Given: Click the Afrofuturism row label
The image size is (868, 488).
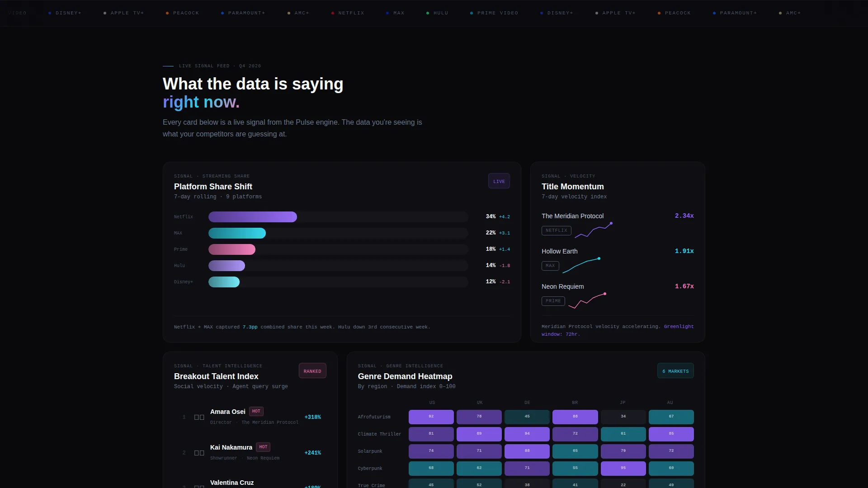Looking at the screenshot, I should pyautogui.click(x=374, y=417).
